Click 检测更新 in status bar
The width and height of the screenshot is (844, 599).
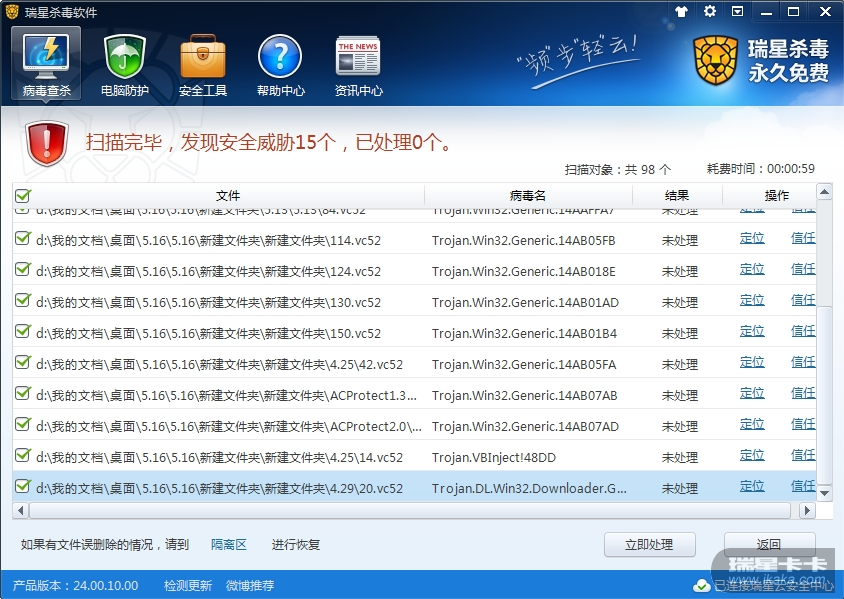[188, 586]
